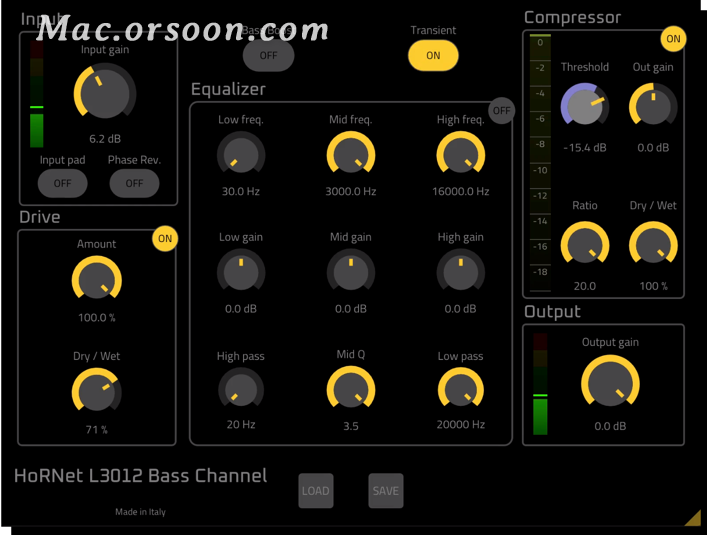Click the compressor 100 % dry/wet value
Viewport: 707px width, 535px height.
point(653,286)
